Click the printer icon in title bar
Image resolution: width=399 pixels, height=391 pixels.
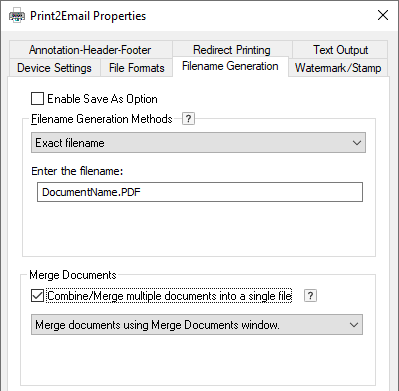click(x=17, y=16)
